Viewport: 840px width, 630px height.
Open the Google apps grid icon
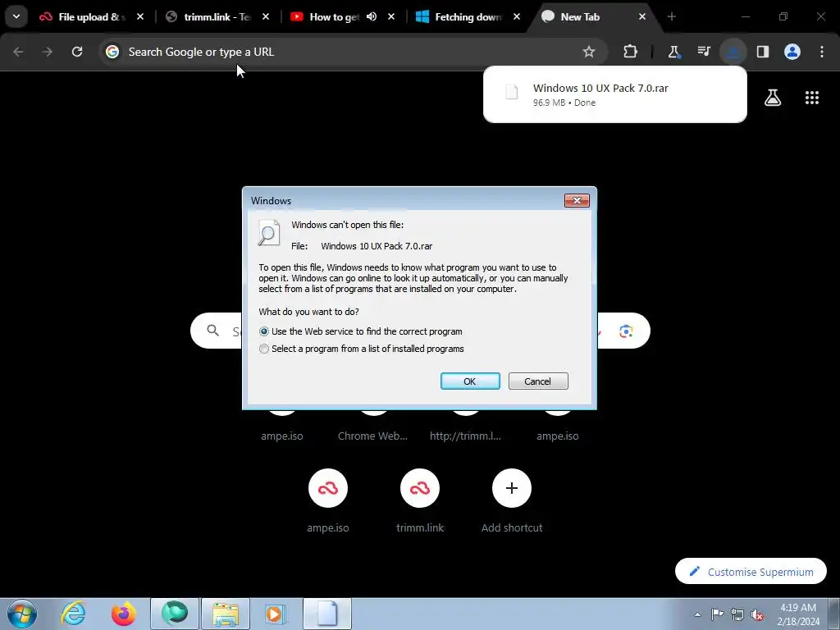pyautogui.click(x=812, y=98)
